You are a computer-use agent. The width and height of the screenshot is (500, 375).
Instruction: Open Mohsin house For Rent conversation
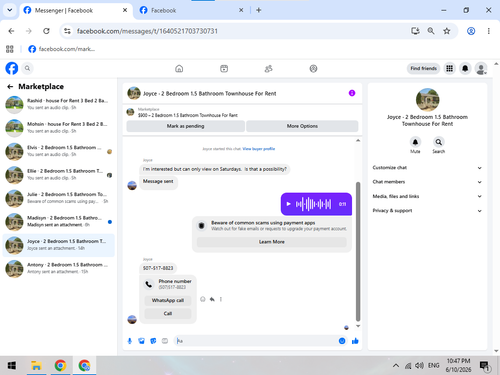click(59, 127)
